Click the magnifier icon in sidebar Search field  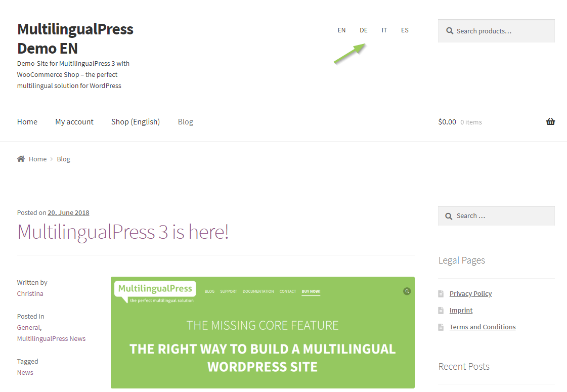click(449, 216)
